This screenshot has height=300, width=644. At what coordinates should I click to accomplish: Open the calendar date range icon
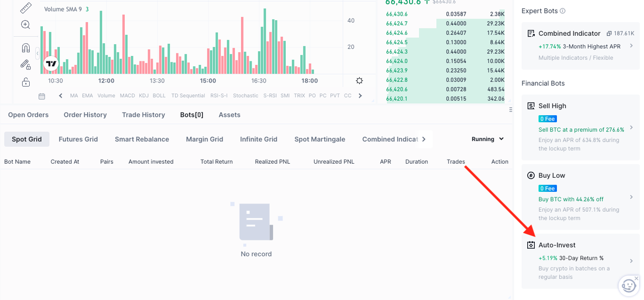pyautogui.click(x=42, y=96)
